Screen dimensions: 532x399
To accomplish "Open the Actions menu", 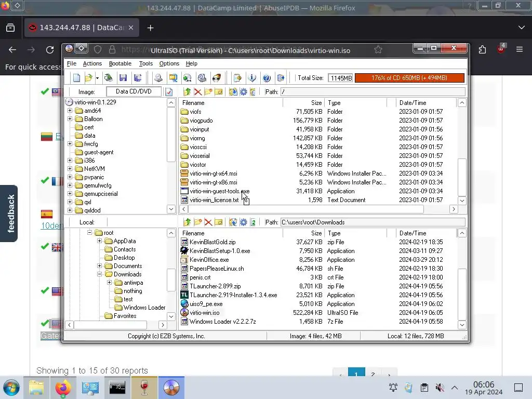I will pyautogui.click(x=92, y=63).
